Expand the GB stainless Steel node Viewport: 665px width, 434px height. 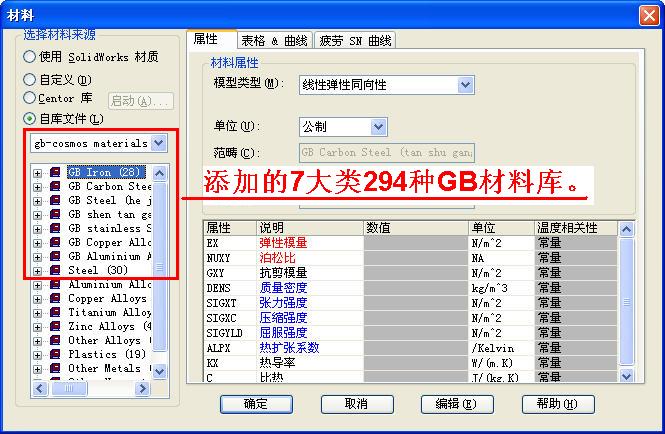pos(38,229)
